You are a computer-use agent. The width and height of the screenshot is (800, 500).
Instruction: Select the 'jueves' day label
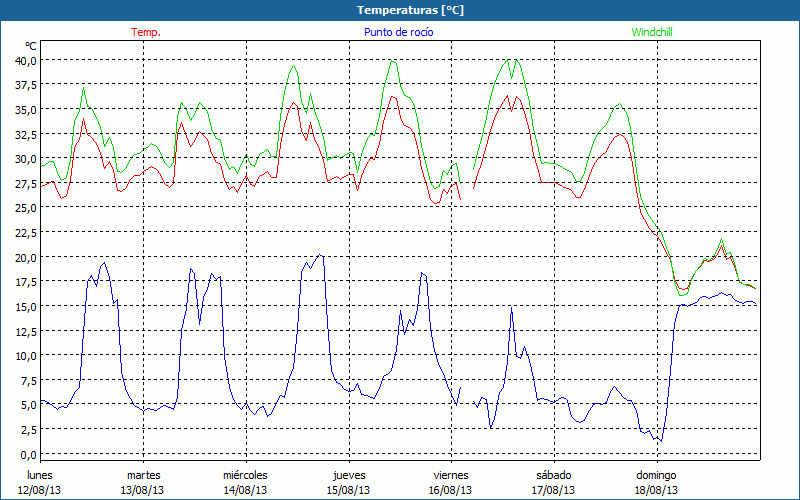[348, 475]
